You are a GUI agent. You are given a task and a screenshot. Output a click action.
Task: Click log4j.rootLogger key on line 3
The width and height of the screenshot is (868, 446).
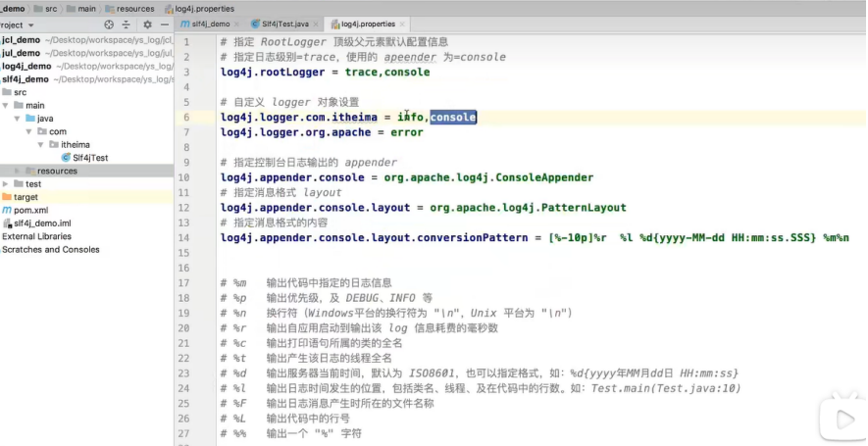tap(273, 72)
